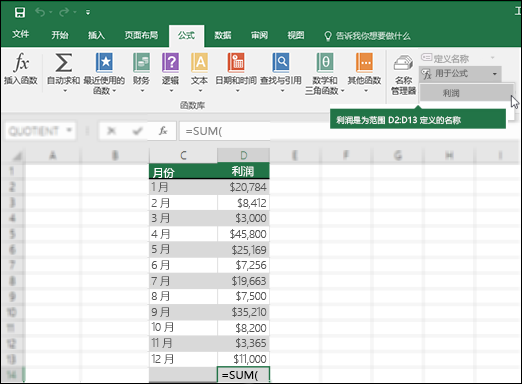The height and width of the screenshot is (384, 522).
Task: Cancel formula entry with the X button
Action: [x=112, y=131]
